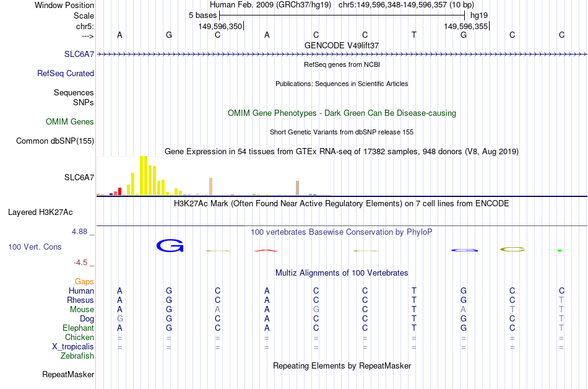Click the GTEx SLC6A7 expression label

pos(79,177)
